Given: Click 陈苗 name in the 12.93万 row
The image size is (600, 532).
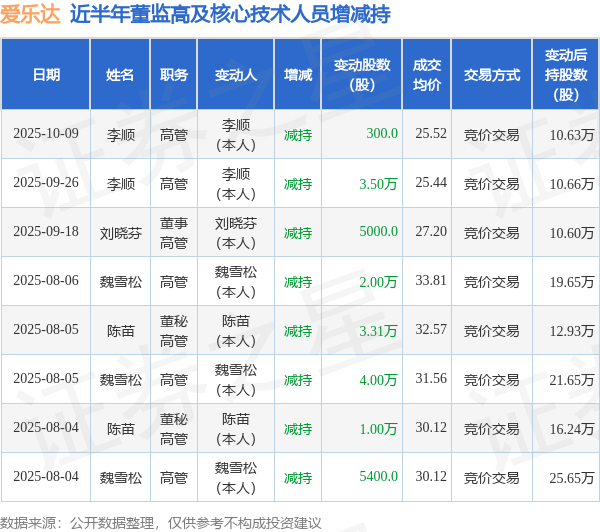Looking at the screenshot, I should pyautogui.click(x=121, y=331).
